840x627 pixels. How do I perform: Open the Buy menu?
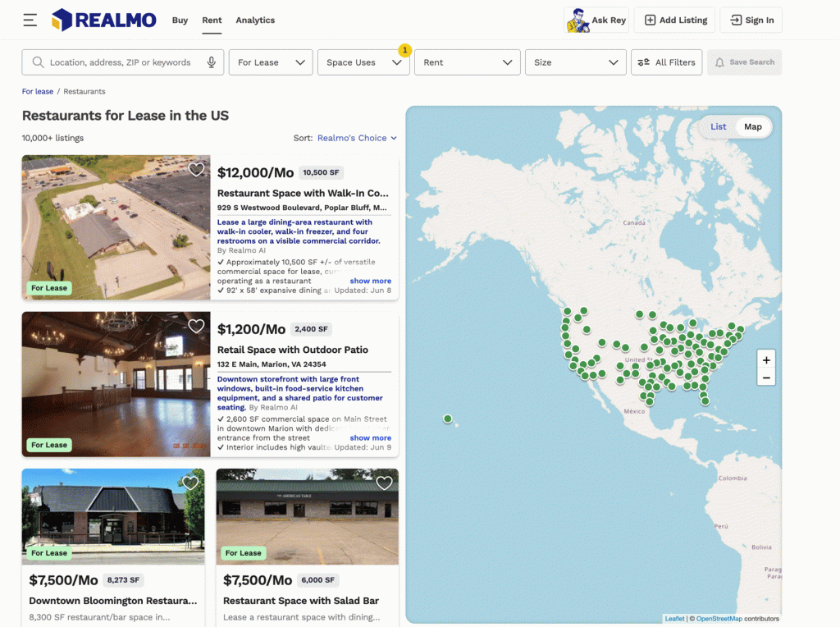180,21
